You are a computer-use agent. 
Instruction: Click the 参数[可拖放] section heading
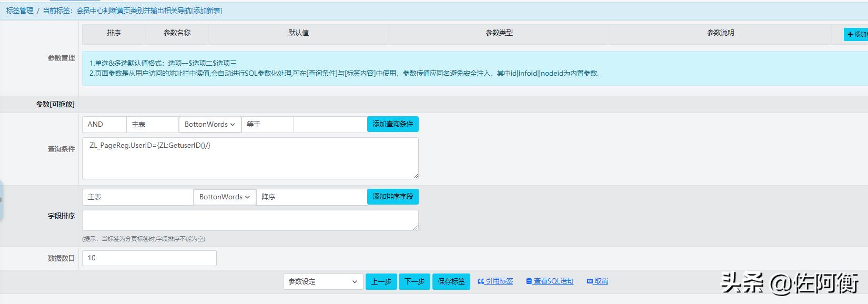(x=55, y=104)
